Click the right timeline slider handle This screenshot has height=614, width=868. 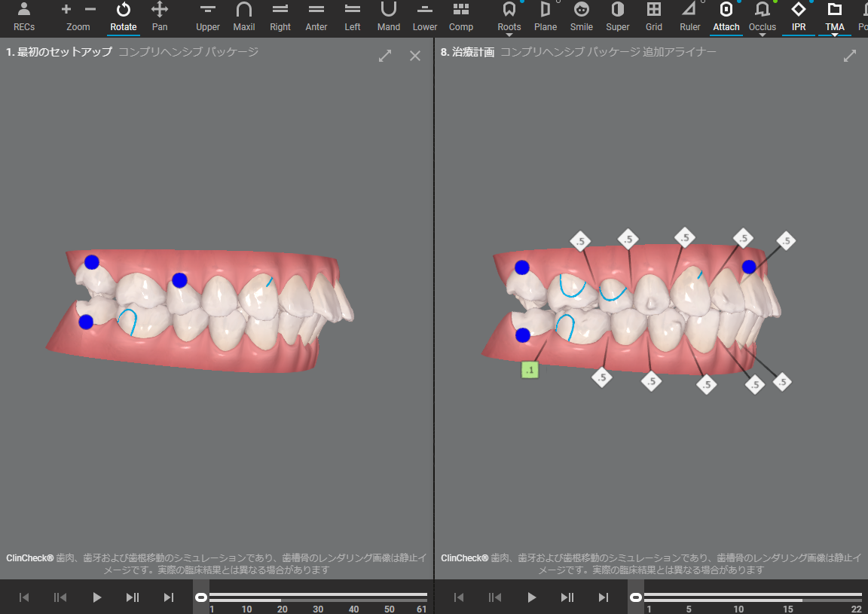pos(637,597)
